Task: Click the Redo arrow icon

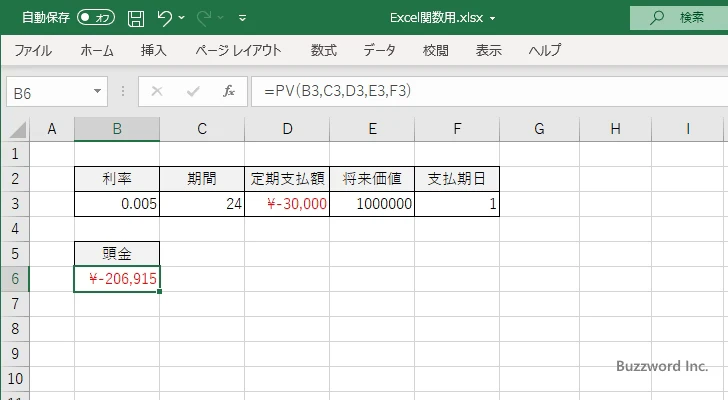Action: coord(204,18)
